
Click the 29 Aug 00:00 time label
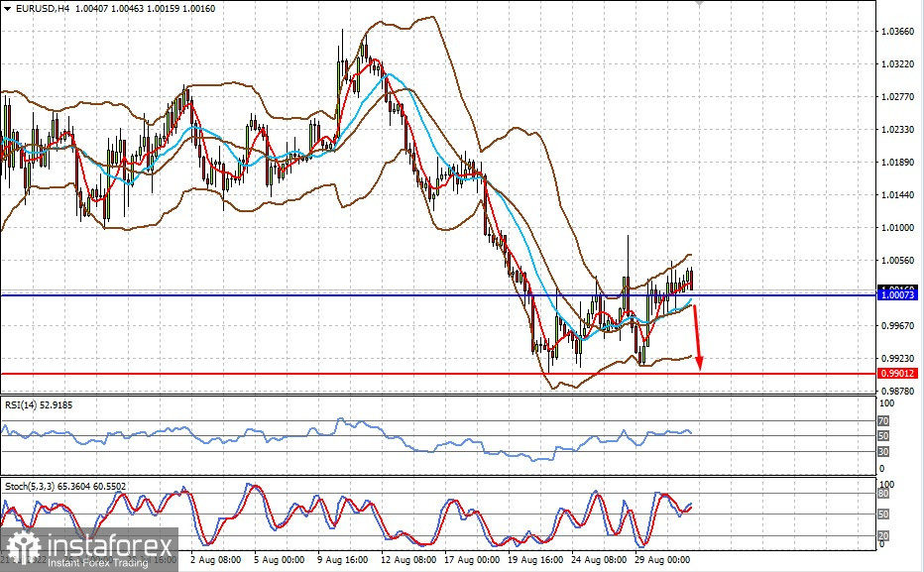tap(663, 560)
